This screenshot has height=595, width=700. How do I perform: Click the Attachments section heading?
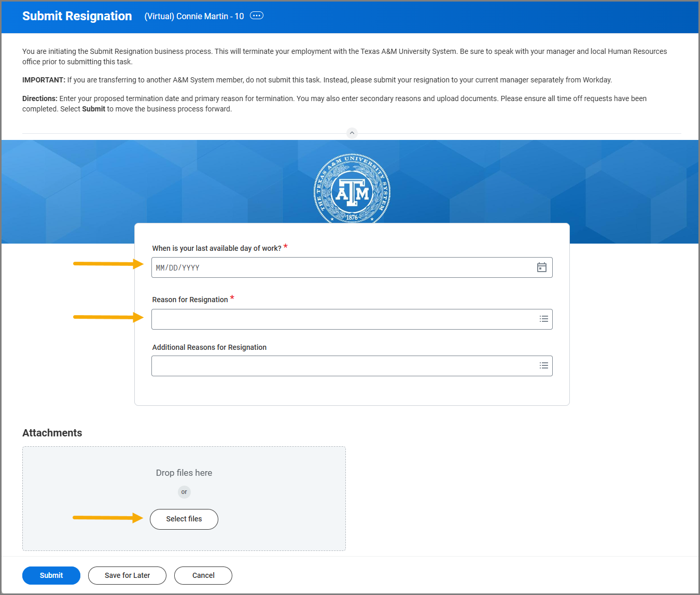[x=52, y=433]
